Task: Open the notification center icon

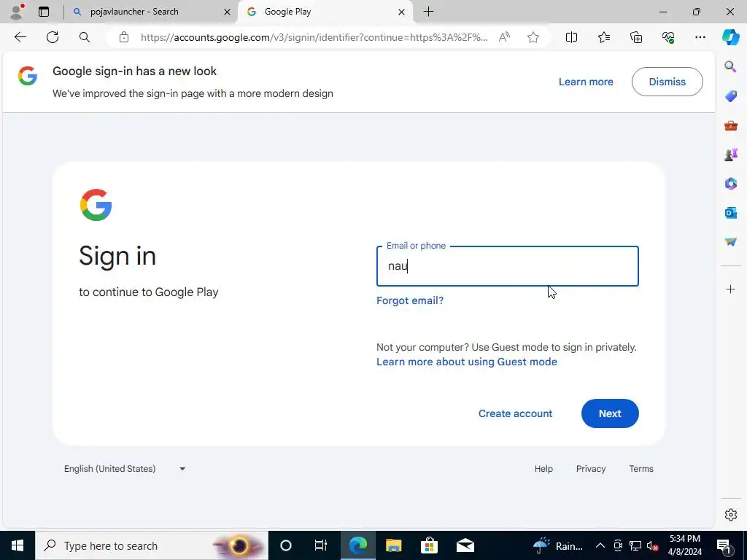Action: click(724, 545)
